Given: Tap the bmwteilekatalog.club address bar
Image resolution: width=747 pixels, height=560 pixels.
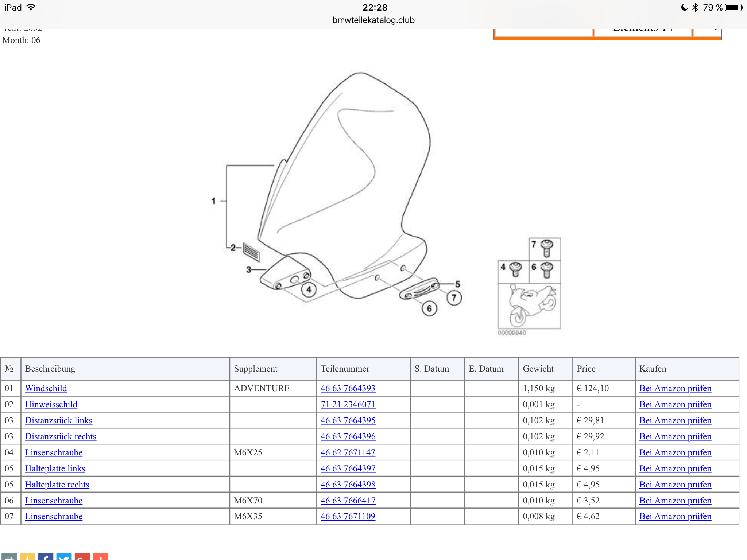Looking at the screenshot, I should (373, 20).
